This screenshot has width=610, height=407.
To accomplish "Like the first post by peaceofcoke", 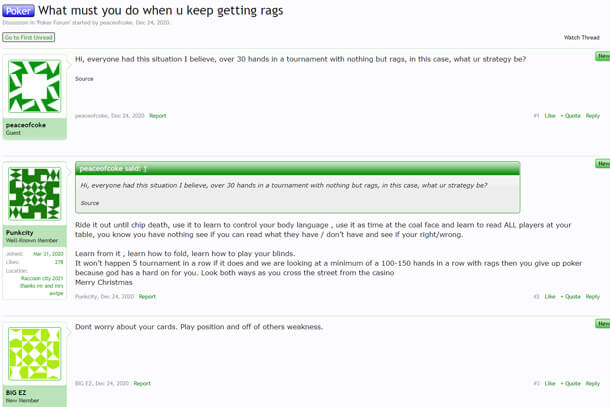I will [550, 116].
